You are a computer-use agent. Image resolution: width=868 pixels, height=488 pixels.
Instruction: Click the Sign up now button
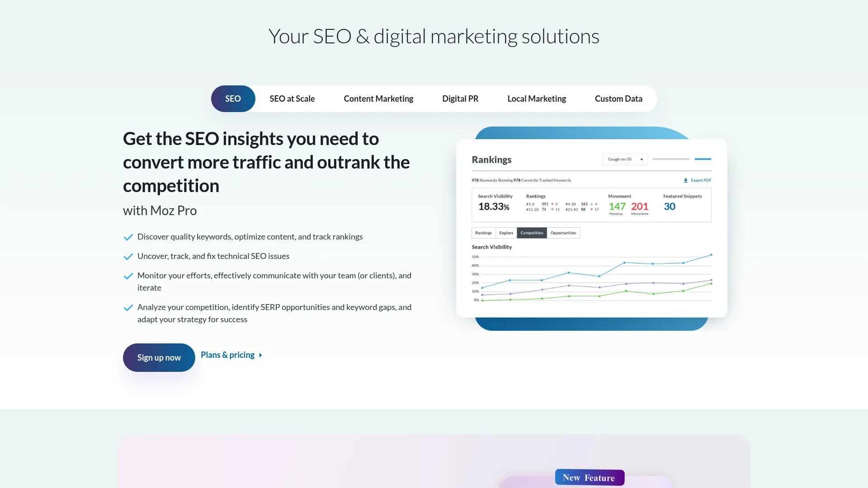point(159,357)
